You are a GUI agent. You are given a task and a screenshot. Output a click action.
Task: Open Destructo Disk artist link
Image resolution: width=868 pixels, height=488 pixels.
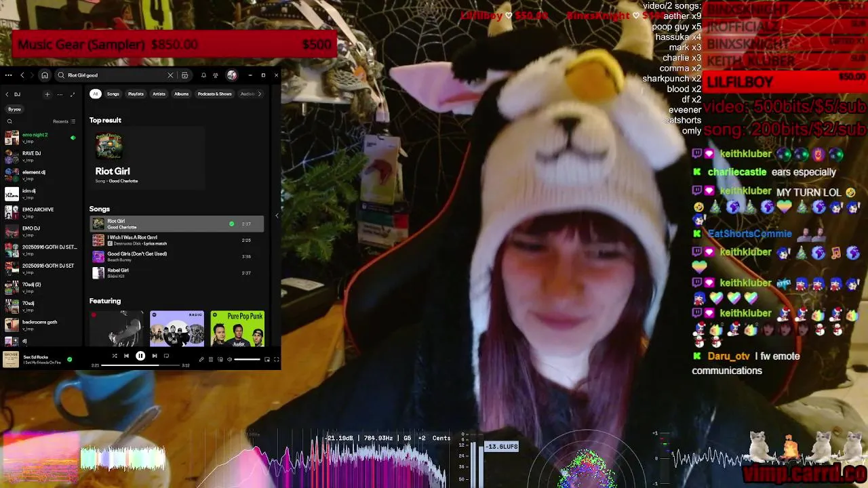[128, 243]
